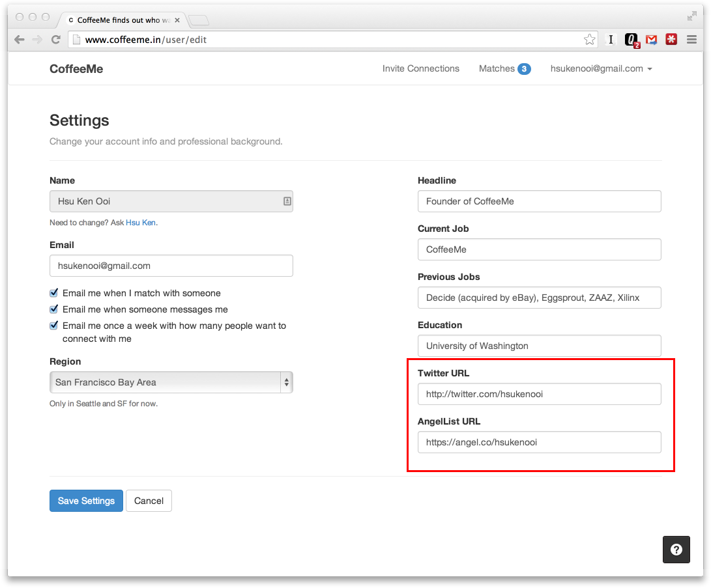Viewport: 711px width, 588px height.
Task: Go to Invite Connections
Action: [420, 68]
